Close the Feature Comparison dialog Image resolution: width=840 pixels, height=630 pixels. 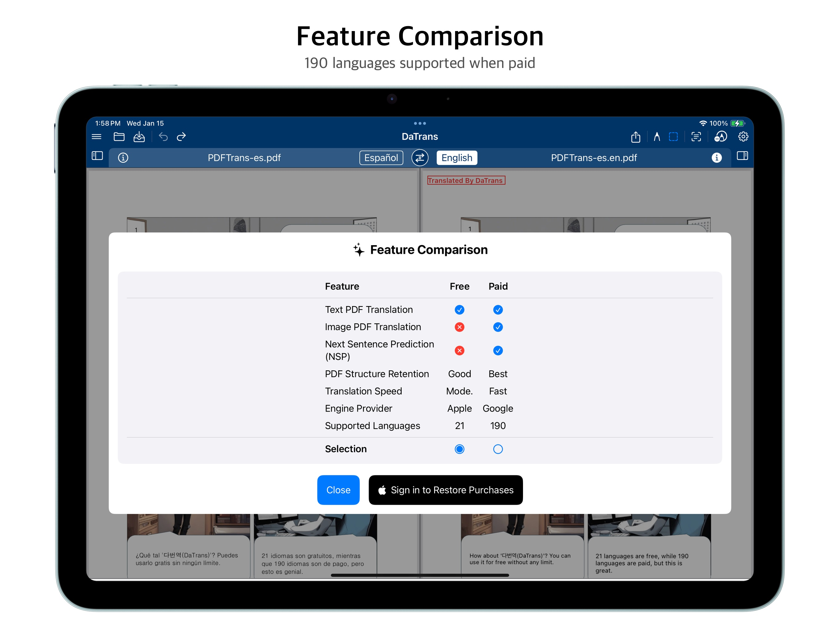(338, 490)
